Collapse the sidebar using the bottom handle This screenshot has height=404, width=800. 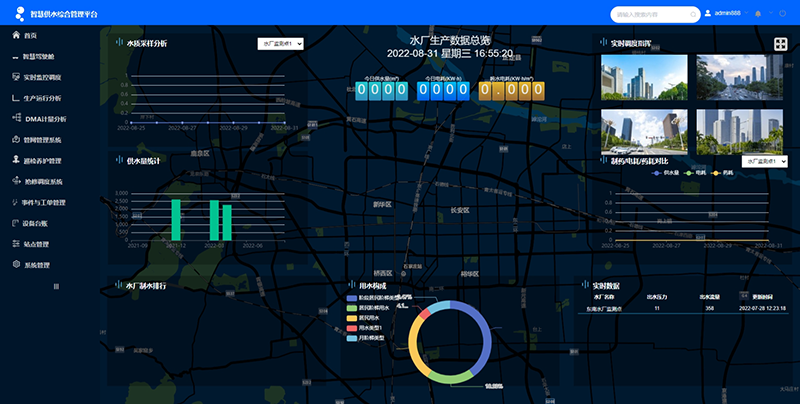tap(55, 287)
